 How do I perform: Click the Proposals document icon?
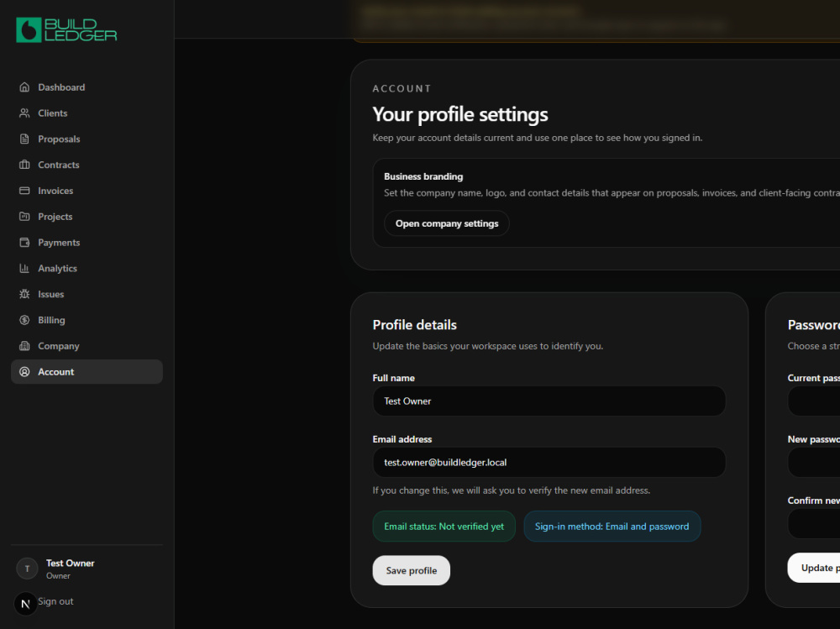(24, 139)
